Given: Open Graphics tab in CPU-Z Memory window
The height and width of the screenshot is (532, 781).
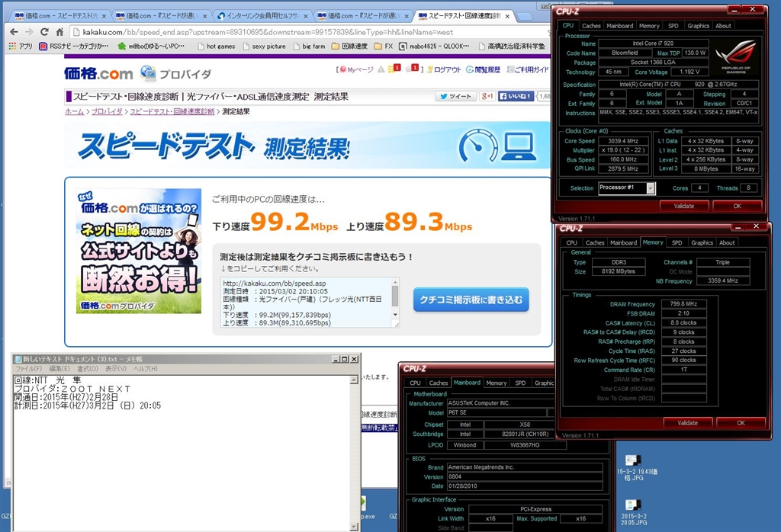Looking at the screenshot, I should point(702,243).
